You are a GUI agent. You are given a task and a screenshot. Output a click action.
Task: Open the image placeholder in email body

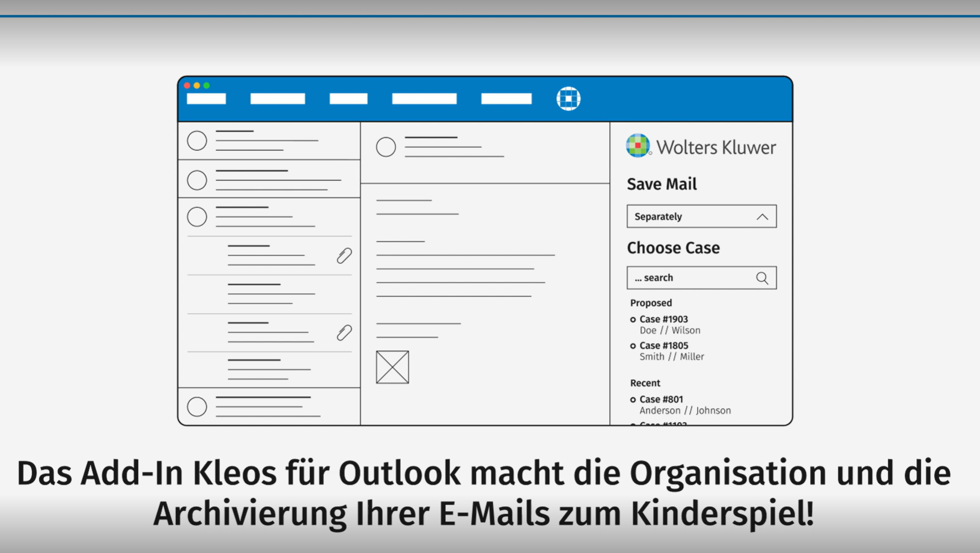tap(392, 367)
